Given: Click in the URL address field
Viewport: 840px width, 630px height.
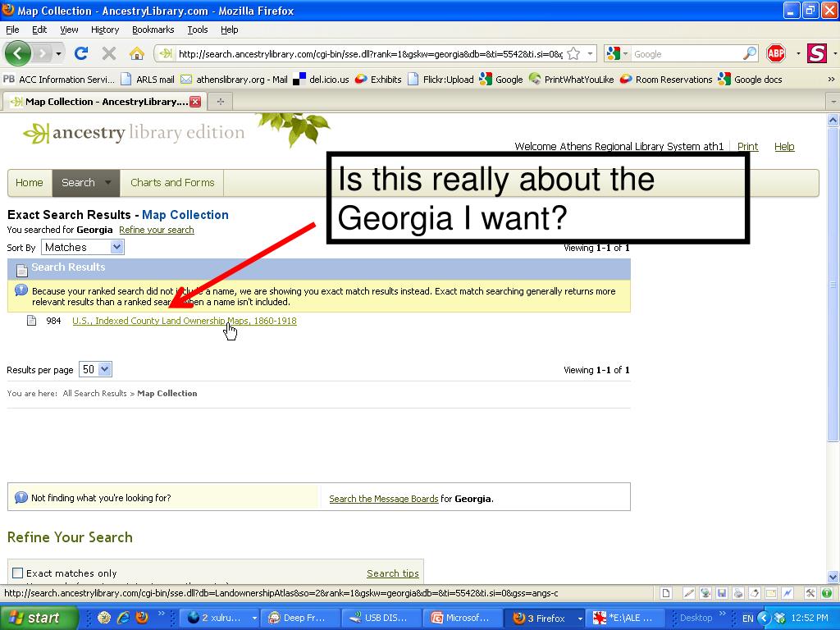Looking at the screenshot, I should click(370, 53).
